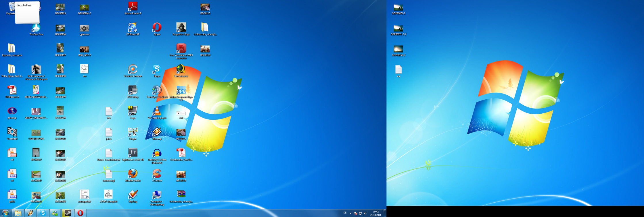The height and width of the screenshot is (217, 644).
Task: Open Windows Live Messenger taskbar button
Action: [x=55, y=213]
